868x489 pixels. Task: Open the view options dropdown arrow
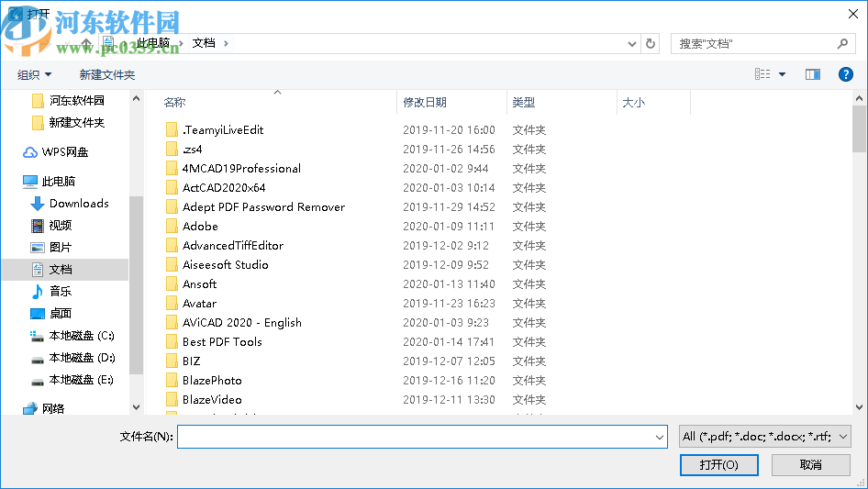782,74
